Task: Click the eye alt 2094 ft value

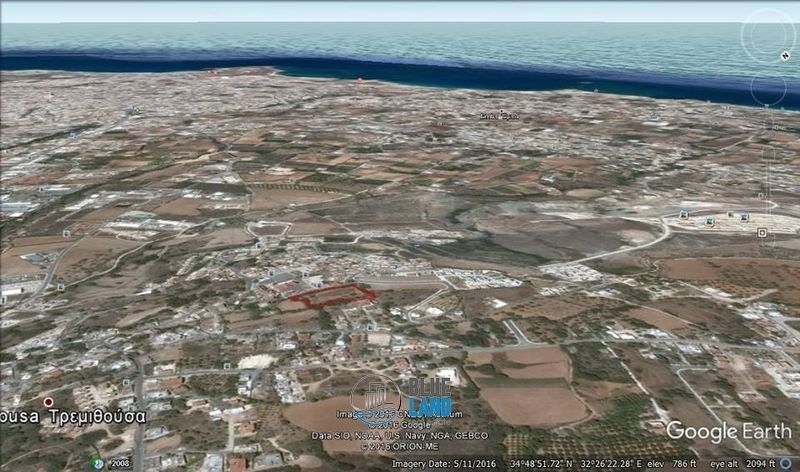Action: [x=742, y=463]
